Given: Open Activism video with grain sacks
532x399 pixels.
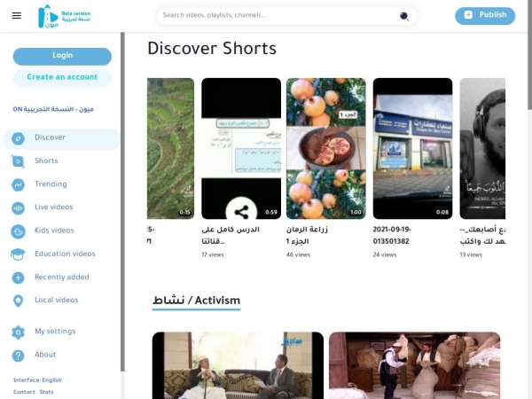Looking at the screenshot, I should tap(415, 365).
